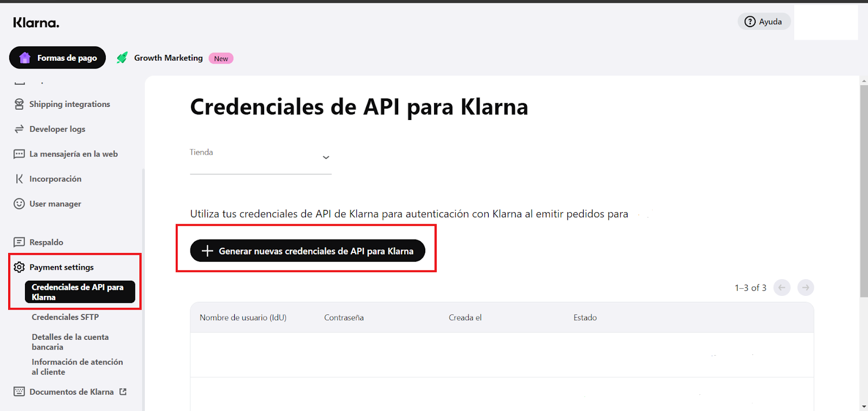
Task: Click Estado column header
Action: point(585,318)
